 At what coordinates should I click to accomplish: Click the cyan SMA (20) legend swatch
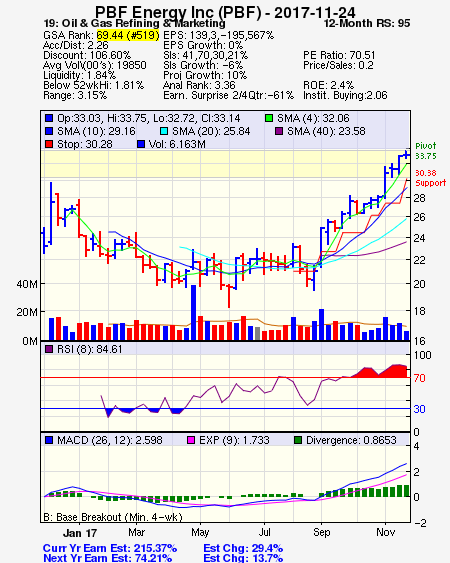[164, 131]
